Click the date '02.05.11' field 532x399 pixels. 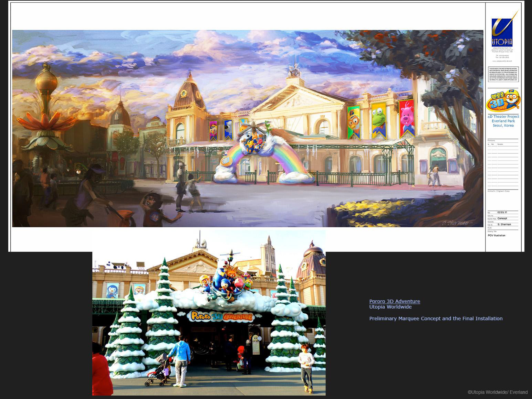pyautogui.click(x=502, y=212)
